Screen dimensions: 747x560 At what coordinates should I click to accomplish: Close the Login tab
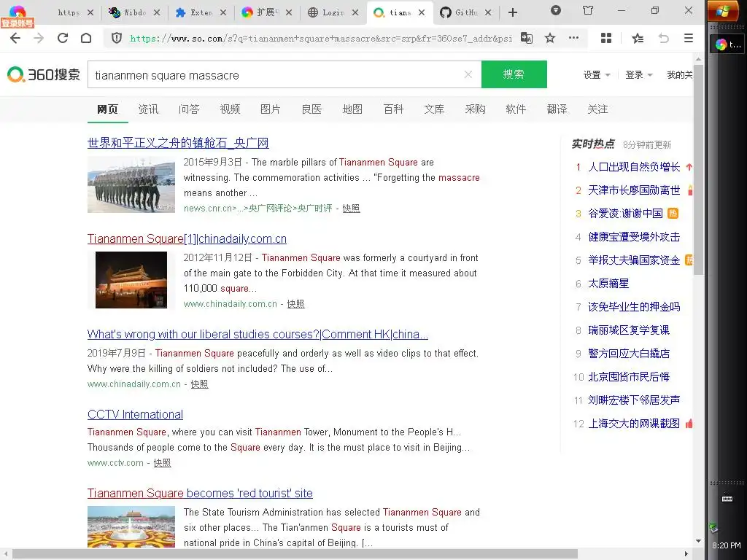(355, 13)
